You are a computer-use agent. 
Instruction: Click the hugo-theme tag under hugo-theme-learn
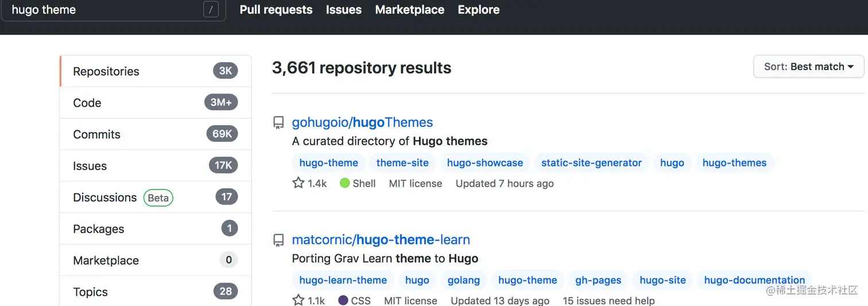[x=528, y=280]
